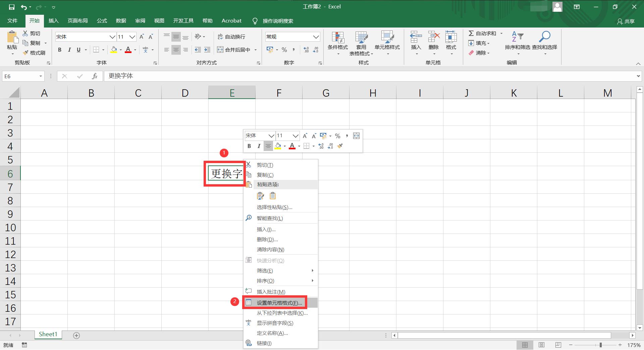Toggle center horizontal alignment in ribbon
Image resolution: width=644 pixels, height=350 pixels.
point(176,50)
